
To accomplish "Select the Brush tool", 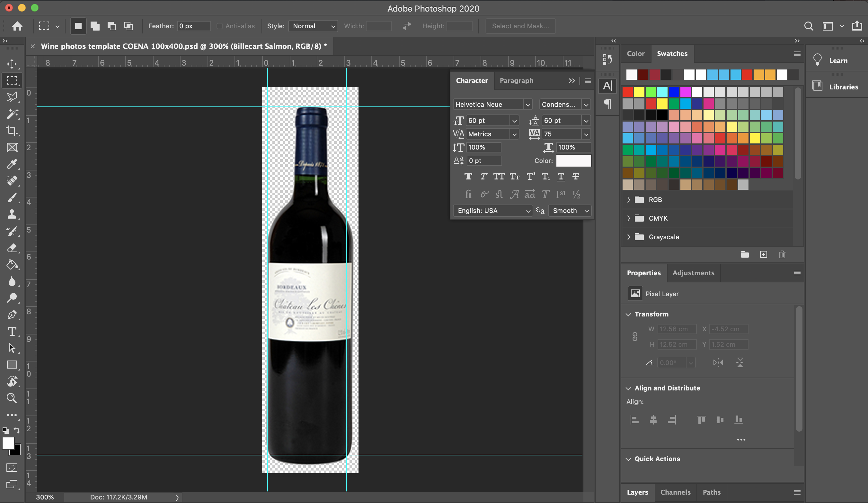I will coord(12,197).
